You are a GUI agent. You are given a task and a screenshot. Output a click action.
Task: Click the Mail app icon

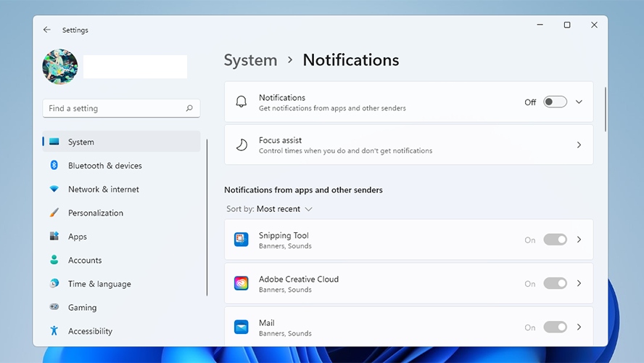click(x=241, y=327)
